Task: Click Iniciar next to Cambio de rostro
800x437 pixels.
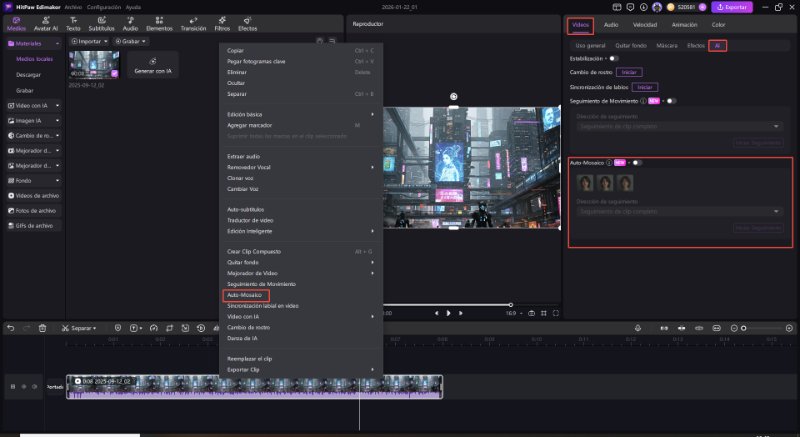Action: 628,72
